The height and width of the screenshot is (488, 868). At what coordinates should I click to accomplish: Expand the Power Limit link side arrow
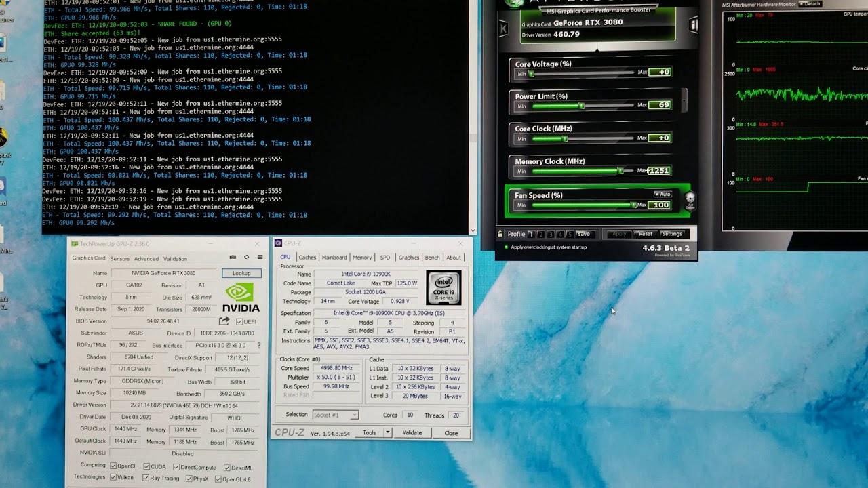pos(684,100)
